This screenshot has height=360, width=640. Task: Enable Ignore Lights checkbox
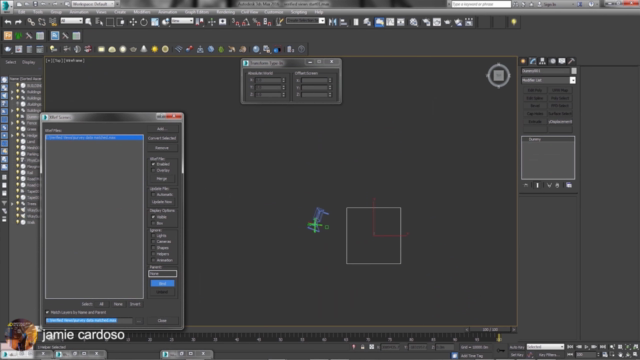point(153,236)
